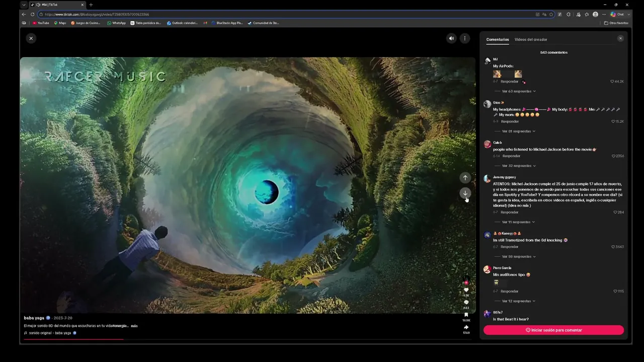Open the WhatsApp bookmark
The image size is (644, 362).
point(116,23)
